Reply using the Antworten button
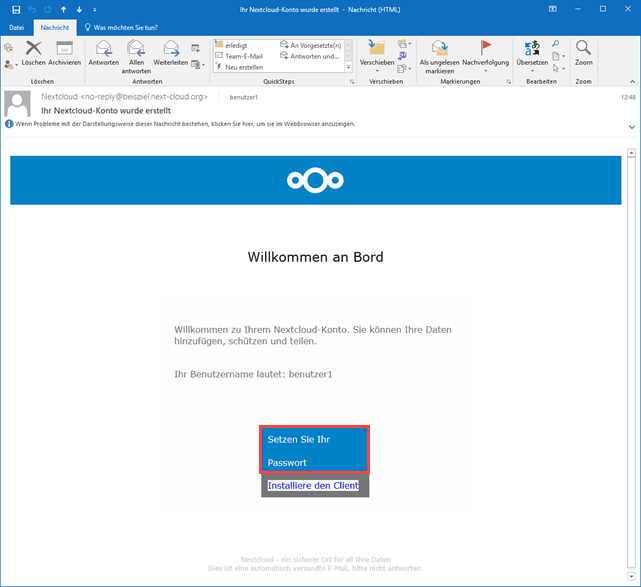The image size is (641, 587). pyautogui.click(x=104, y=54)
